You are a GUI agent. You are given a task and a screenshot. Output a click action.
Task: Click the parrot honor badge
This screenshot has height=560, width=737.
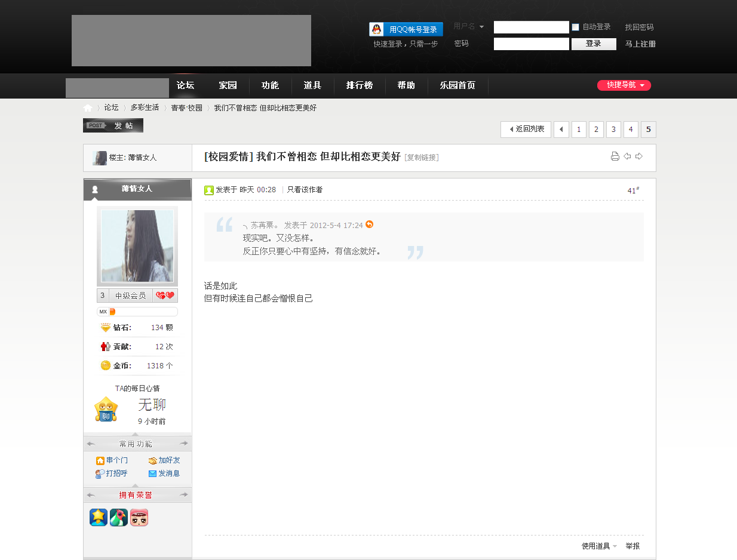click(119, 517)
